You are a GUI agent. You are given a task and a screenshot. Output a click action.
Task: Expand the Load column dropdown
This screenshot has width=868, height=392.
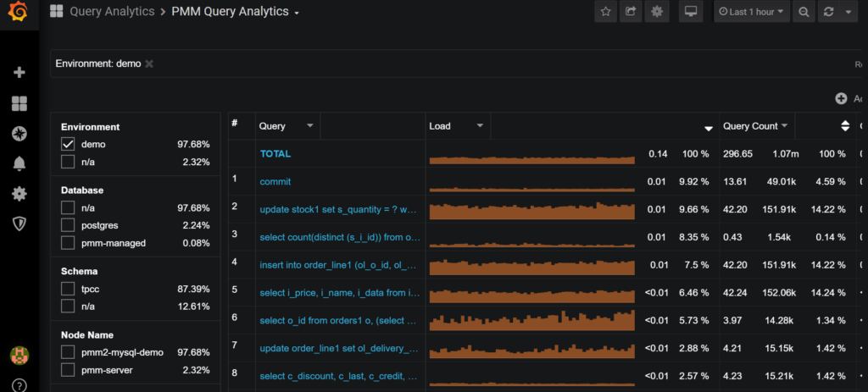(480, 126)
